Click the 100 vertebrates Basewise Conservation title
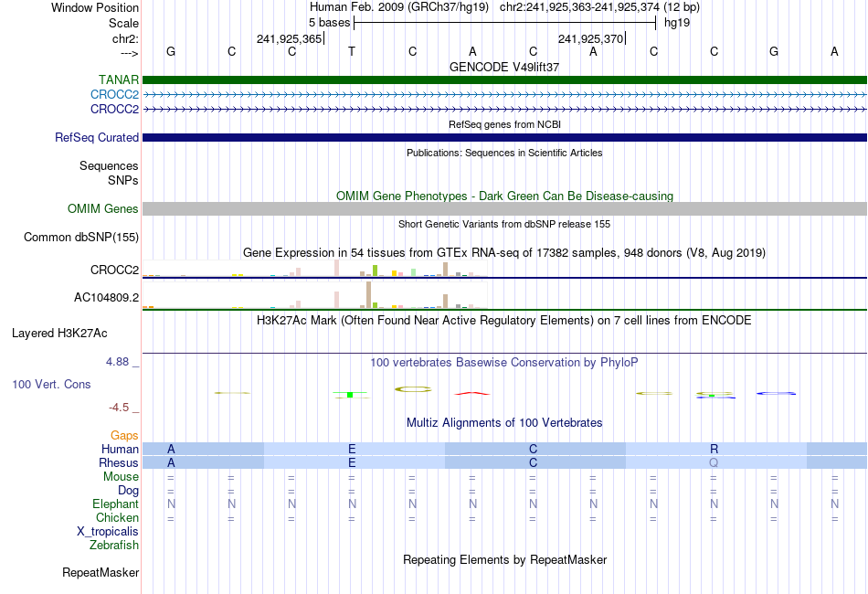This screenshot has height=594, width=868. coord(504,363)
